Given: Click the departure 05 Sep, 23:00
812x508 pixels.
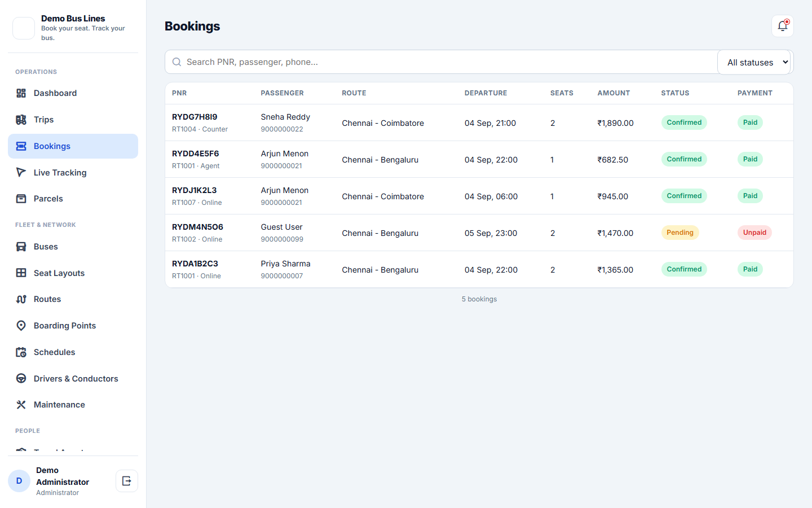Looking at the screenshot, I should pyautogui.click(x=491, y=233).
